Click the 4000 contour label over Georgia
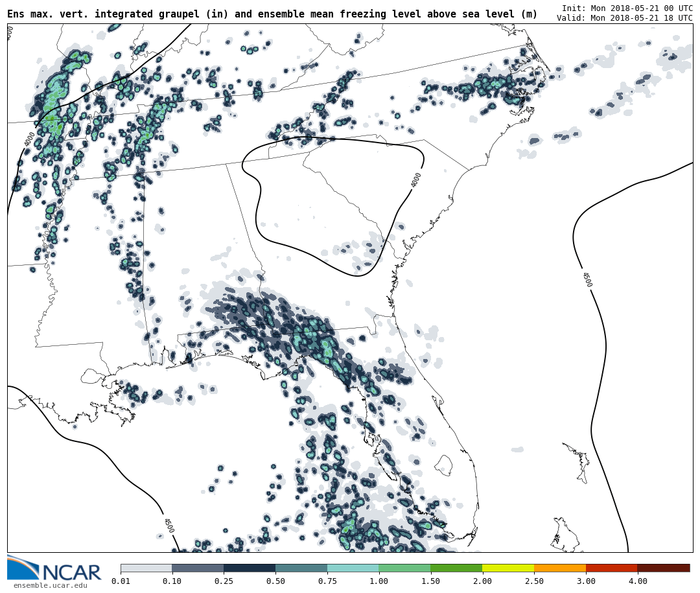Image resolution: width=700 pixels, height=593 pixels. pyautogui.click(x=416, y=180)
